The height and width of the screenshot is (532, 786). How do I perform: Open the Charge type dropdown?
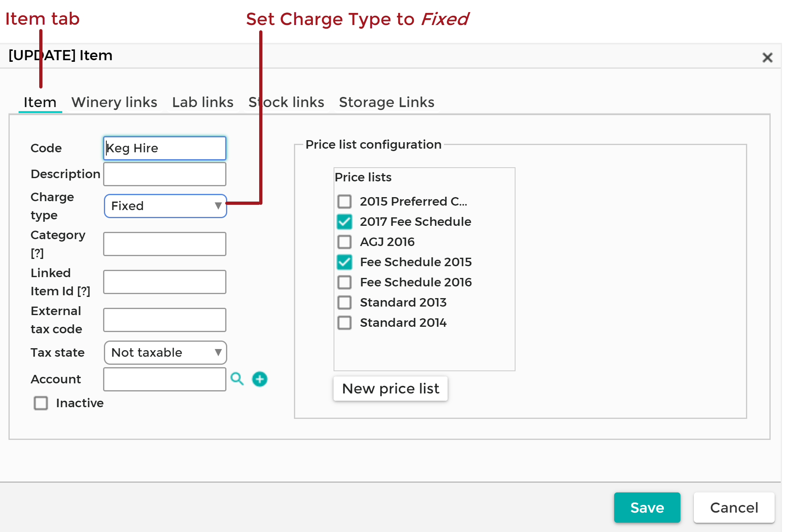(x=165, y=206)
